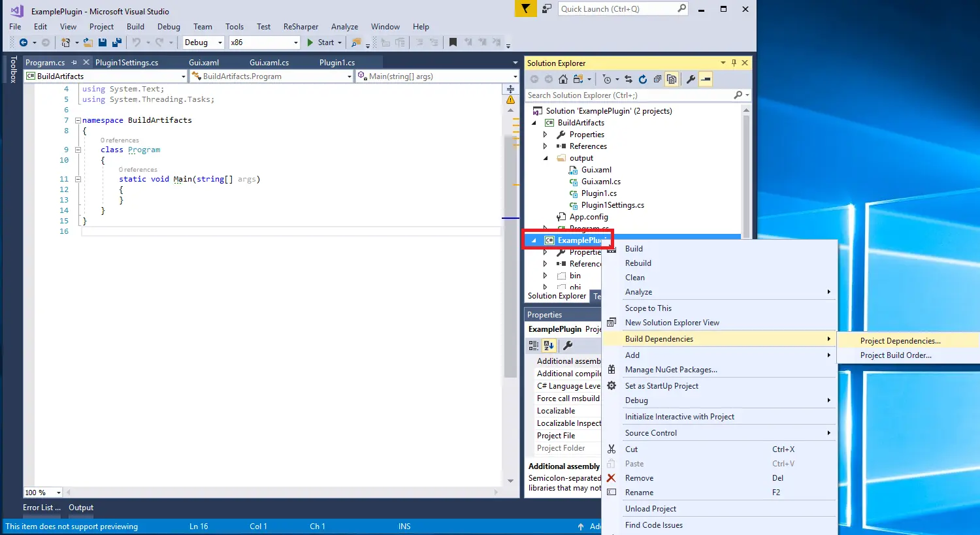Click Pending Changes Filter clock icon
The width and height of the screenshot is (980, 535).
[x=608, y=79]
